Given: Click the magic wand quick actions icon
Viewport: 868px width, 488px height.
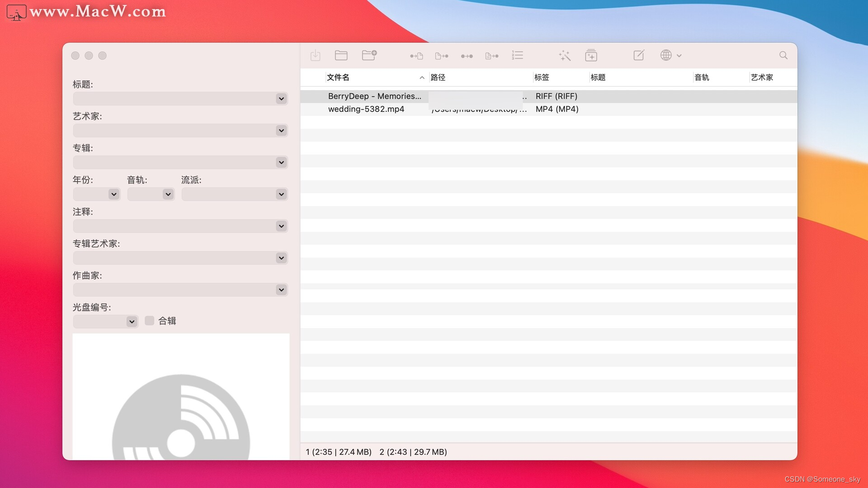Looking at the screenshot, I should [x=565, y=55].
